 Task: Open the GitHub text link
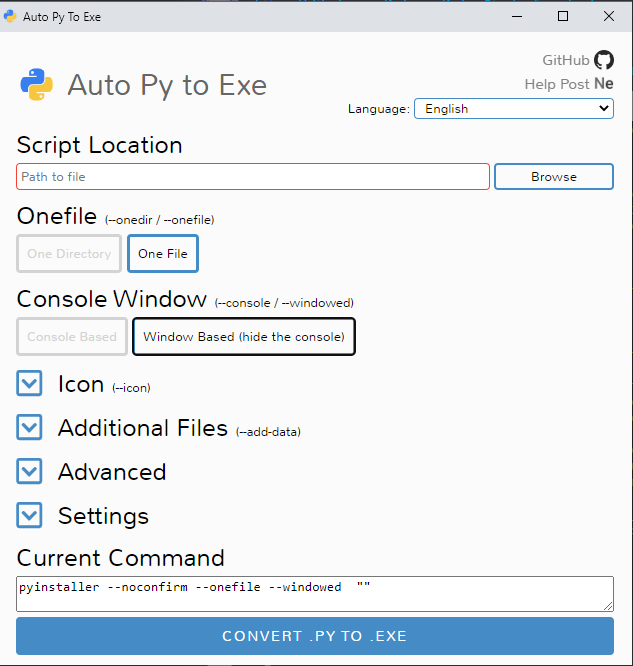coord(566,60)
